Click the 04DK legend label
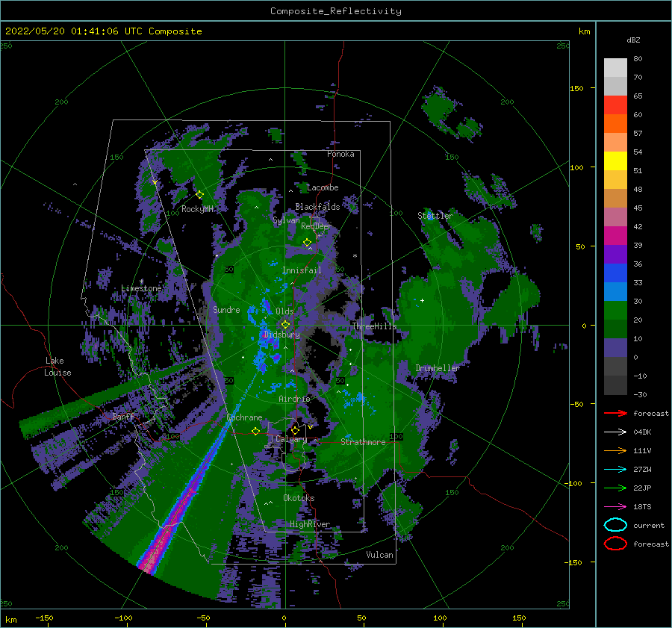Viewport: 672px width, 628px height. (x=642, y=432)
